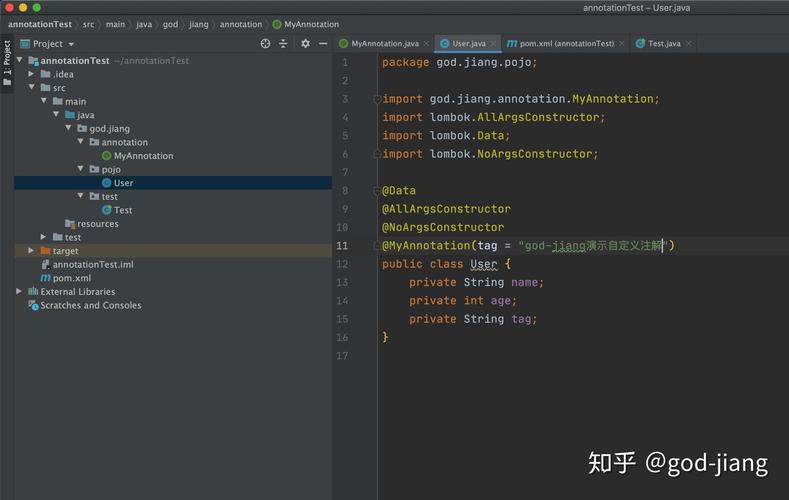Click the Scratches and Consoles icon
This screenshot has width=789, height=500.
tap(33, 305)
